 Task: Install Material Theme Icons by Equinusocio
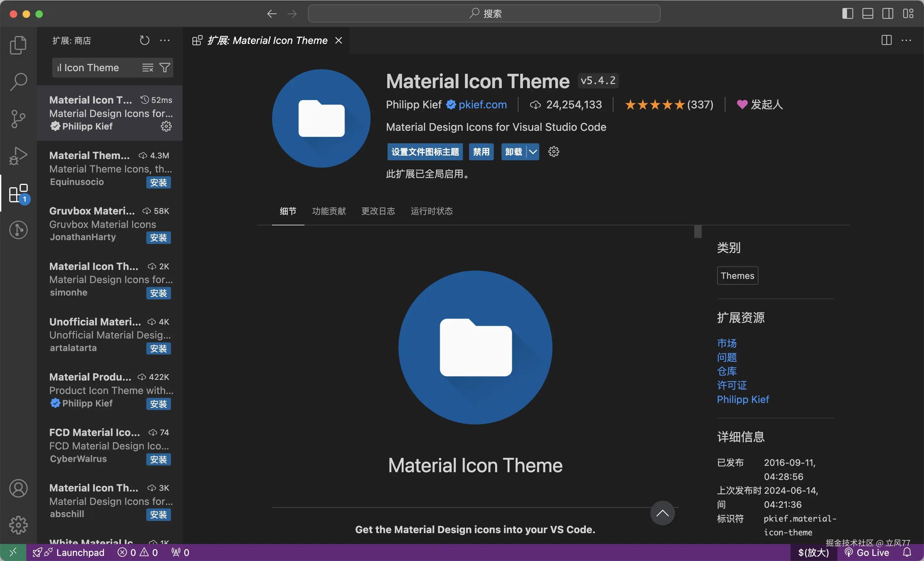tap(158, 182)
